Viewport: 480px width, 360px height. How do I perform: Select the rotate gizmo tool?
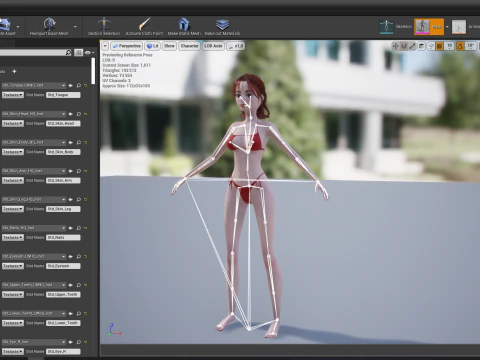[x=404, y=46]
